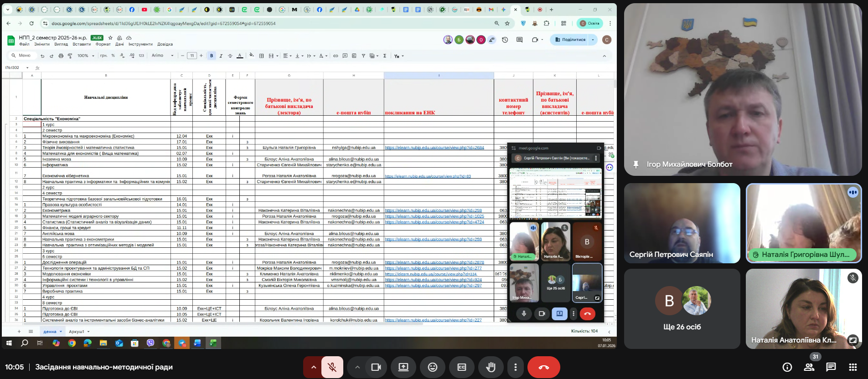
Task: Click the Поділитися share button
Action: 570,40
